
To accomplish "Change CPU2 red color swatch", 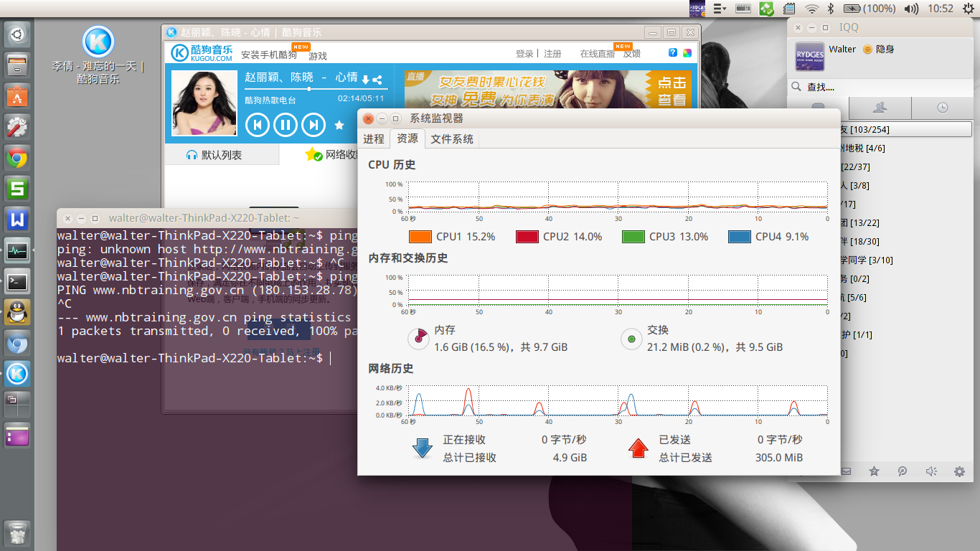I will pos(527,237).
